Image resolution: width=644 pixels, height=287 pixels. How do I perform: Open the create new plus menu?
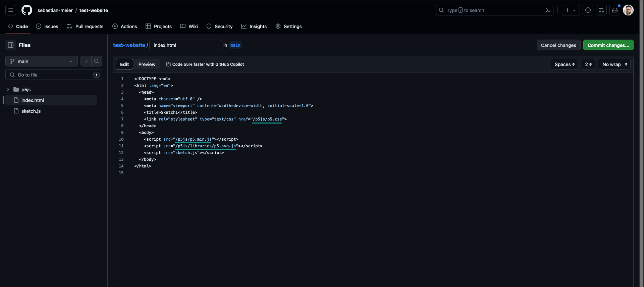tap(571, 10)
